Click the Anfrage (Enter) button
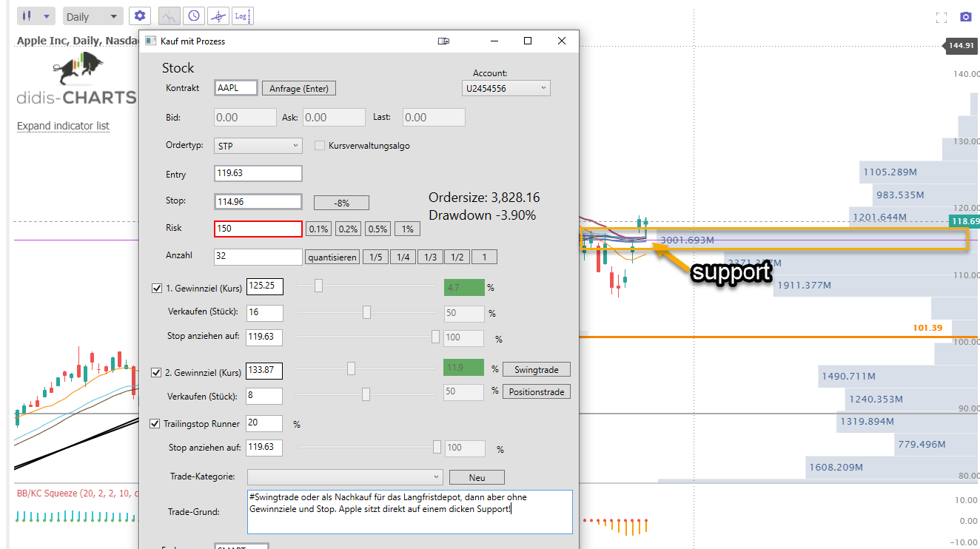The width and height of the screenshot is (980, 549). click(x=299, y=89)
